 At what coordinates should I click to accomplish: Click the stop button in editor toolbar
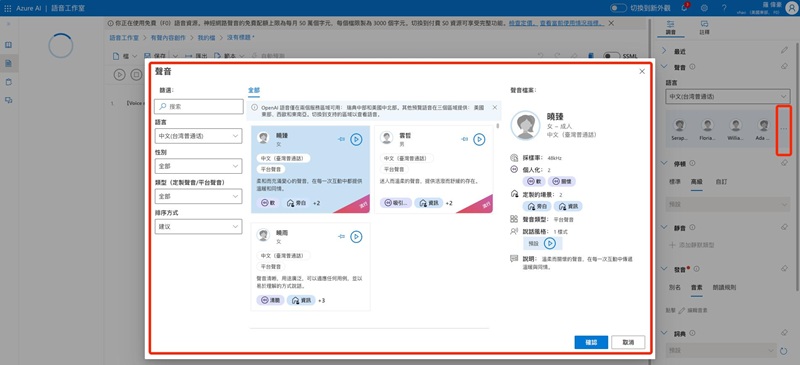click(136, 75)
